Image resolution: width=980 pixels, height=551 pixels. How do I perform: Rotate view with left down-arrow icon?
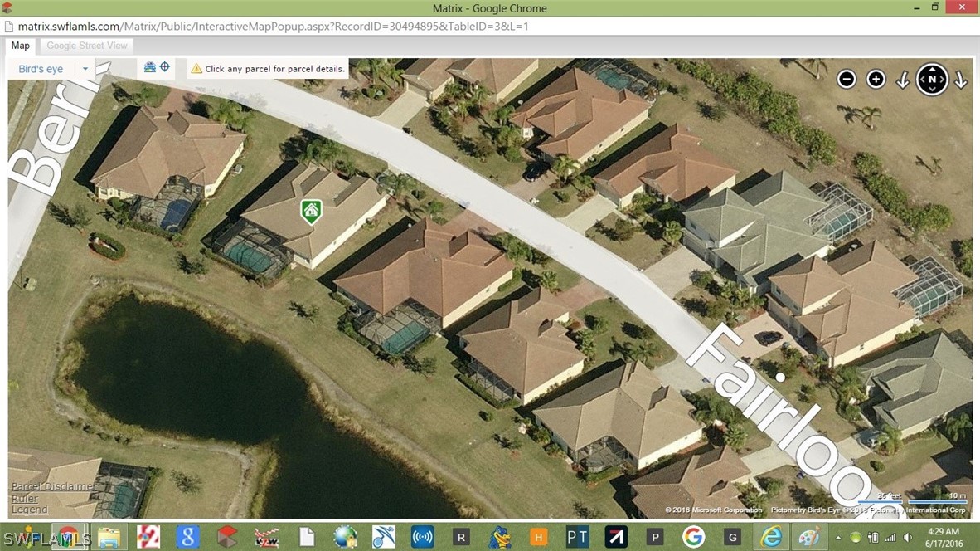coord(903,80)
